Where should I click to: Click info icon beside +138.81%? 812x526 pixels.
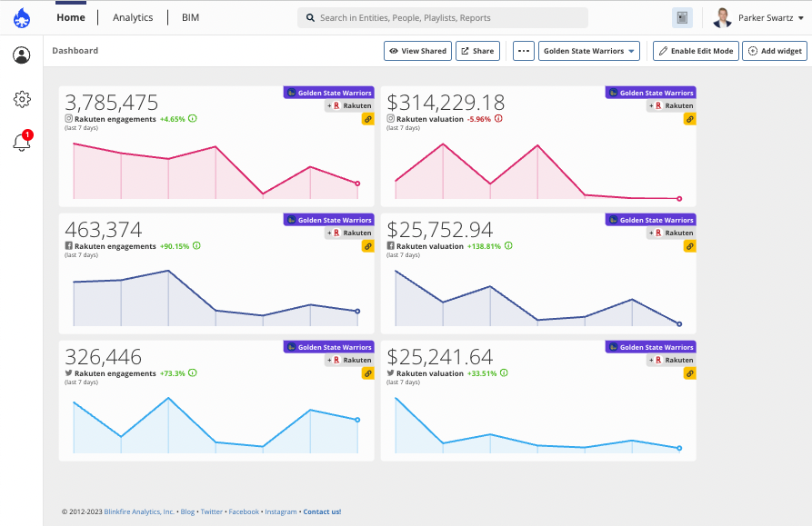[508, 245]
